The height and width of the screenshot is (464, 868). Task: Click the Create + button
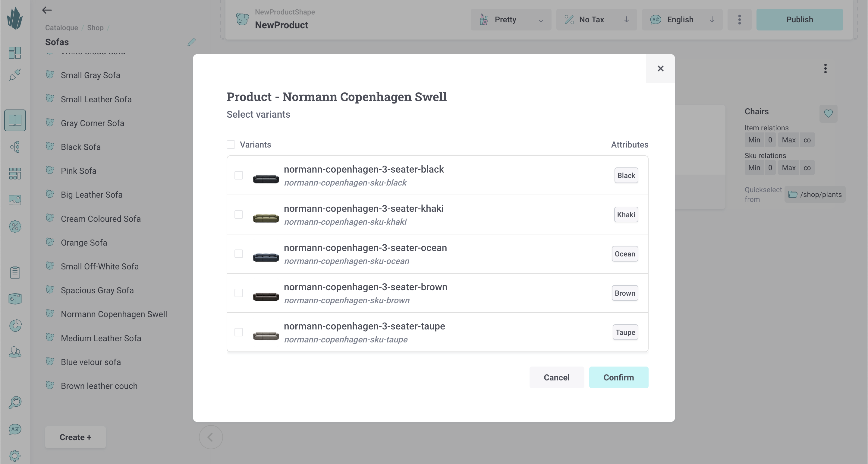tap(75, 437)
